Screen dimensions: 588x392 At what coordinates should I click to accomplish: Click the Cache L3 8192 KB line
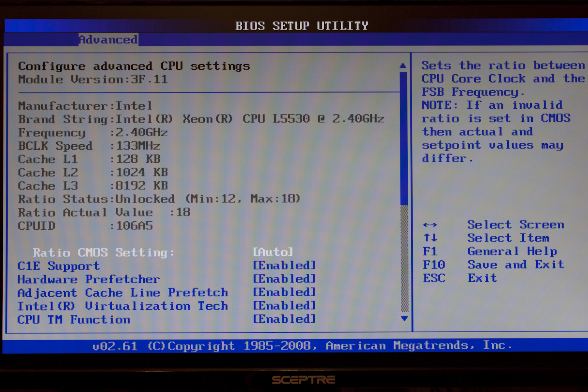[x=93, y=186]
